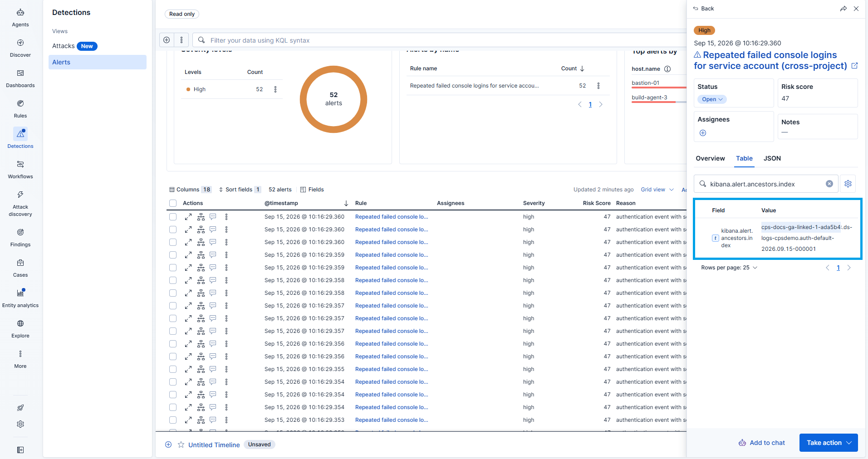Open Attack discovery from the sidebar
The height and width of the screenshot is (459, 868).
20,204
